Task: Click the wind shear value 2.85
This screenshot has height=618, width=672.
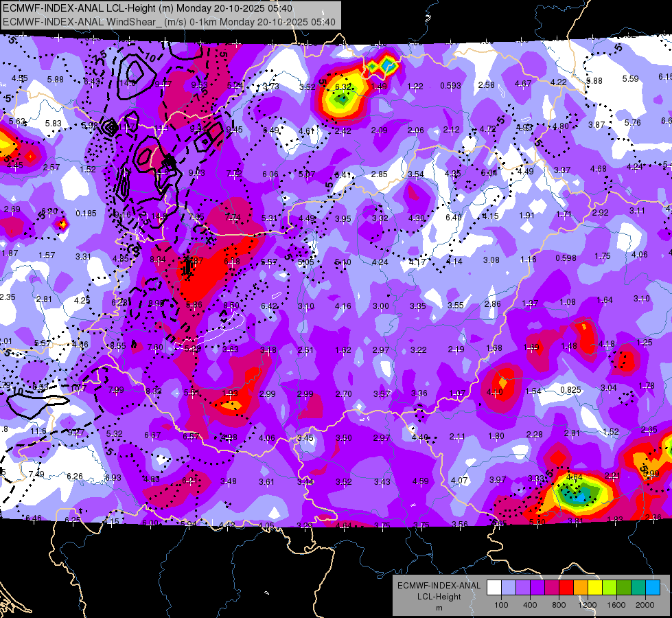Action: (x=380, y=174)
